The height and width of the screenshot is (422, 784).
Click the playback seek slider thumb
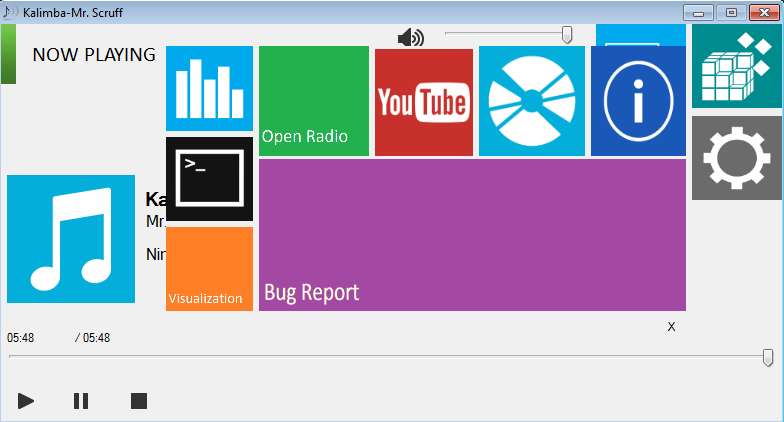pyautogui.click(x=768, y=357)
